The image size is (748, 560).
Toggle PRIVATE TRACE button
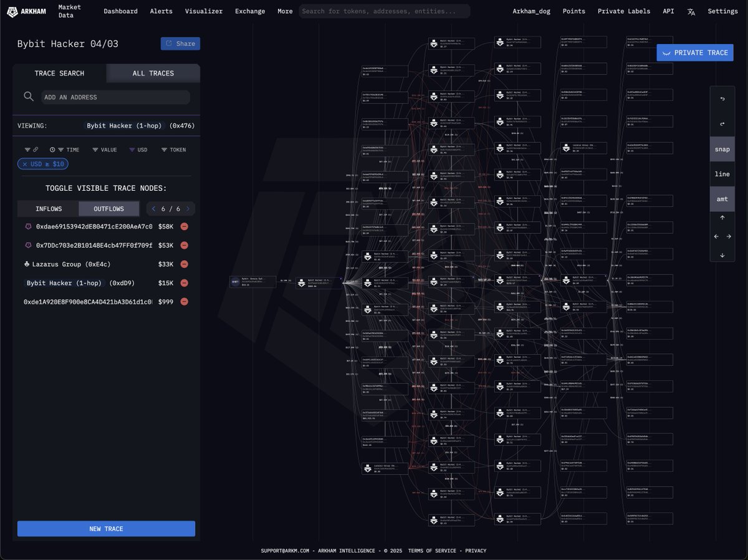(x=695, y=52)
